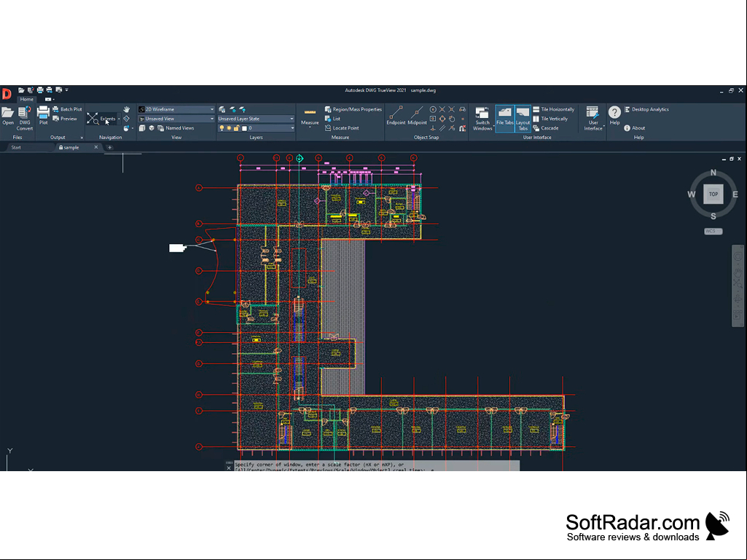This screenshot has height=560, width=747.
Task: Open Switch Windows dropdown
Action: 482,119
